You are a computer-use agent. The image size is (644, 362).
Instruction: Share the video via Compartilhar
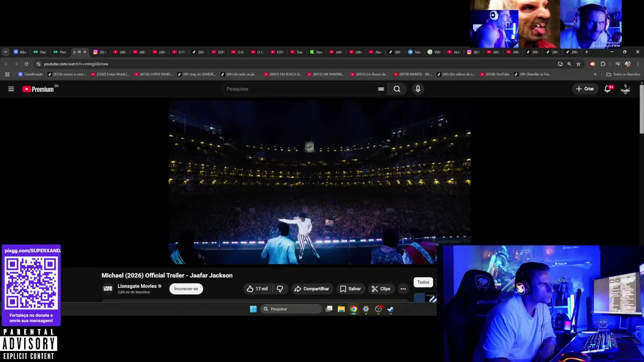(x=311, y=289)
